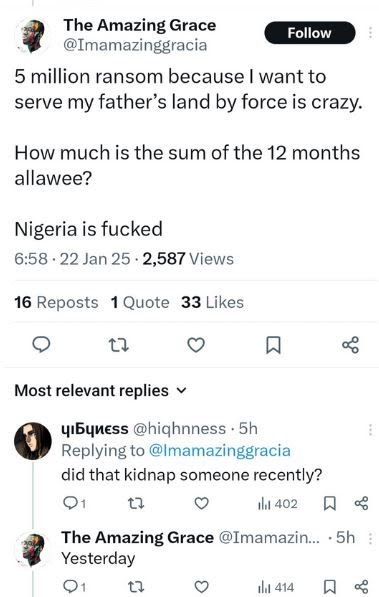Bookmark the main tweet
This screenshot has height=597, width=379.
click(273, 345)
